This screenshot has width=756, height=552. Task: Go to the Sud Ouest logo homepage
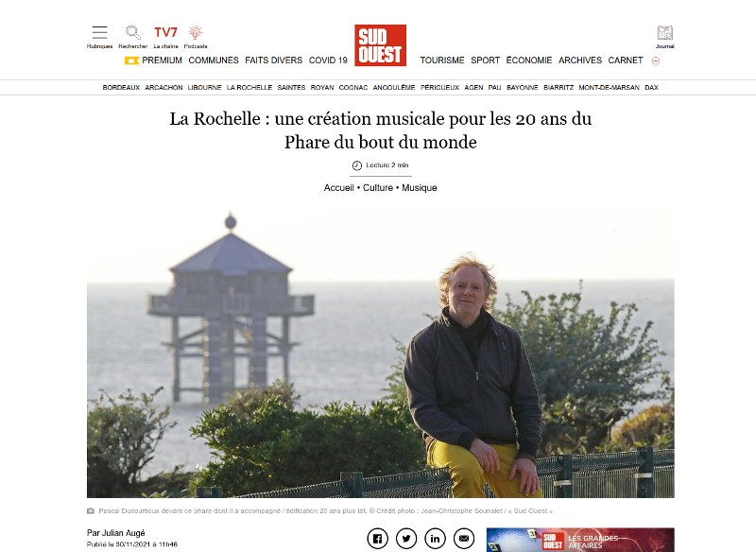(x=381, y=45)
